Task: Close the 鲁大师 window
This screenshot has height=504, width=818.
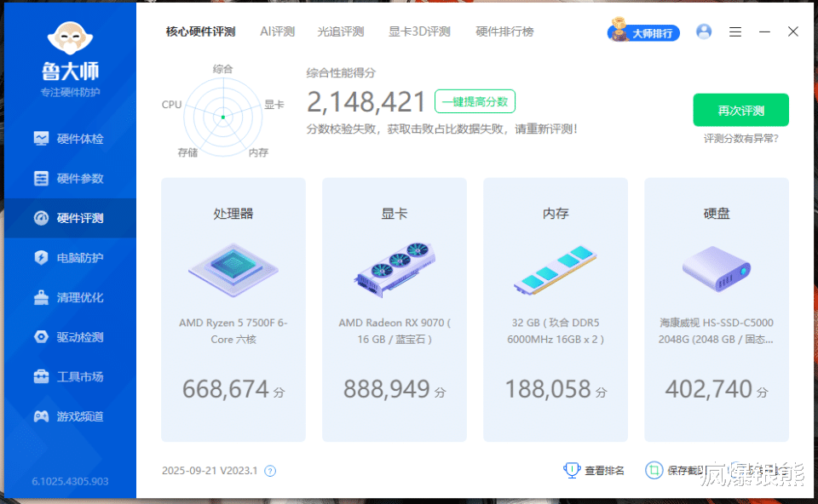Action: coord(793,31)
